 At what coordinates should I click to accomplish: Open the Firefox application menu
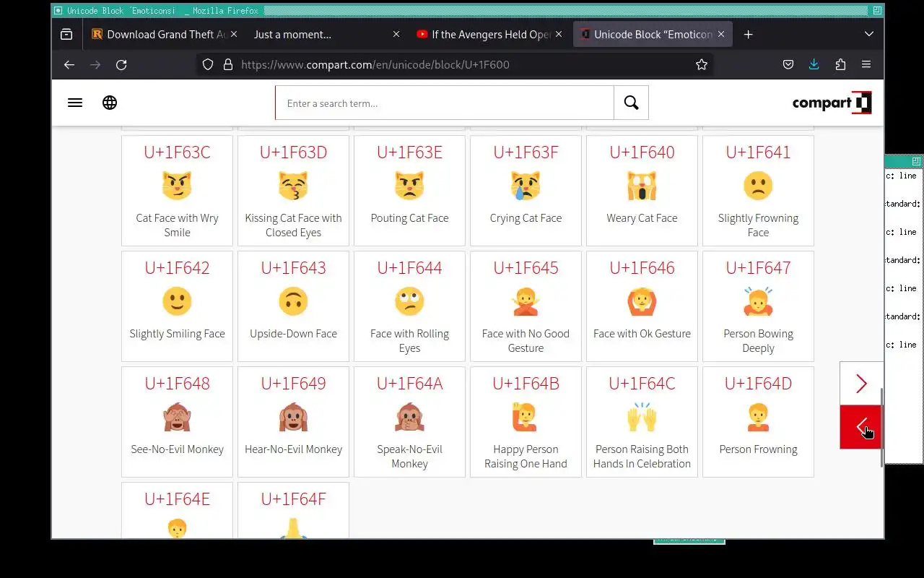(x=866, y=64)
